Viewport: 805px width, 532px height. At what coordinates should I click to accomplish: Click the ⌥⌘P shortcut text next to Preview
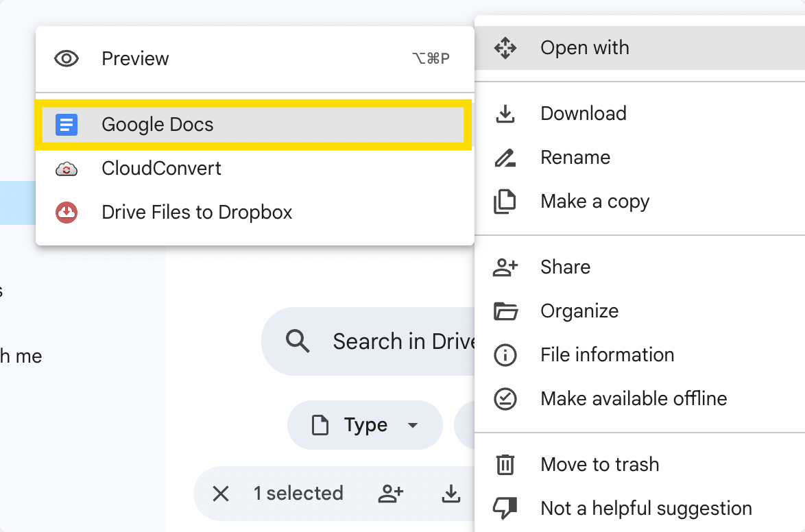(x=431, y=58)
